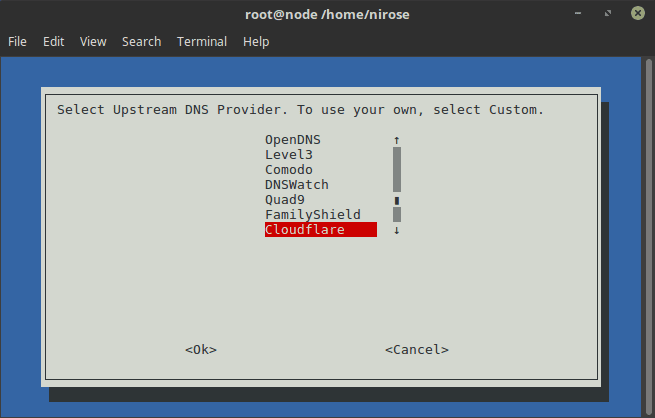Close the terminal window

tap(638, 13)
